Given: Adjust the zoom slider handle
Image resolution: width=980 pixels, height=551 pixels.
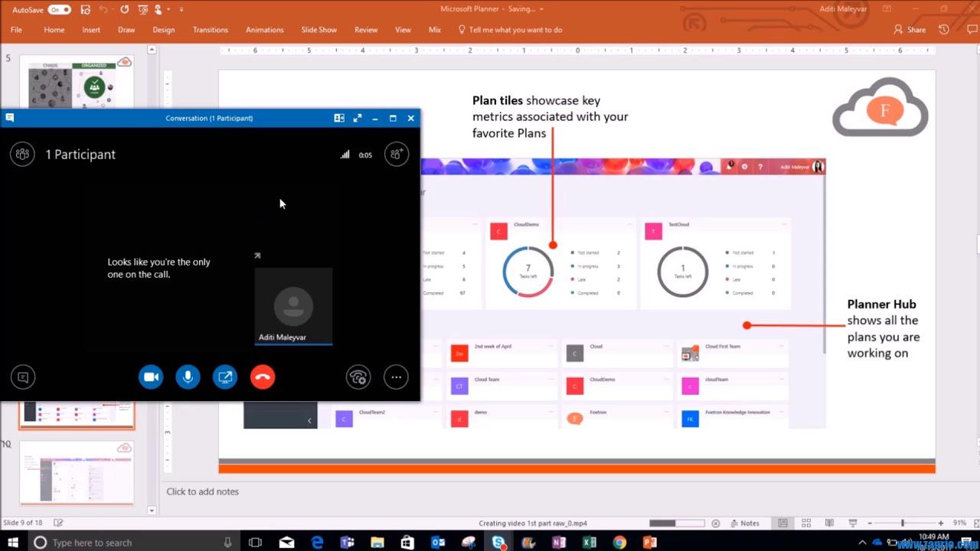Looking at the screenshot, I should tap(903, 523).
